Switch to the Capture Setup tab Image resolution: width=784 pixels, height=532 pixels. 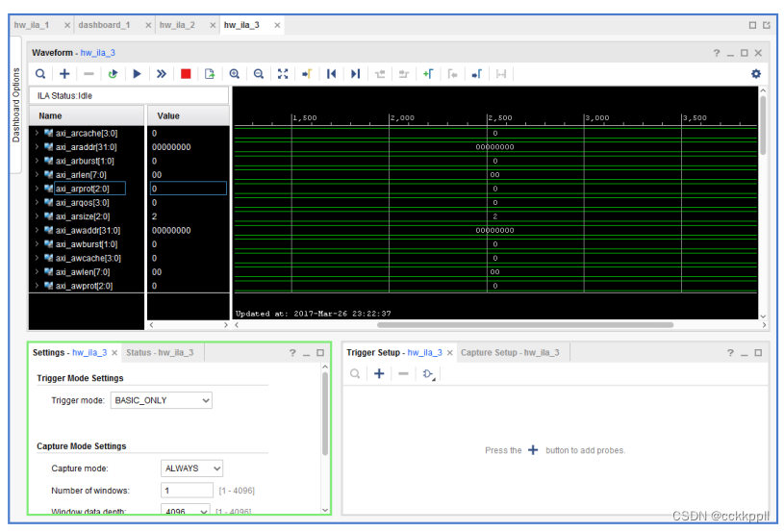[x=509, y=353]
